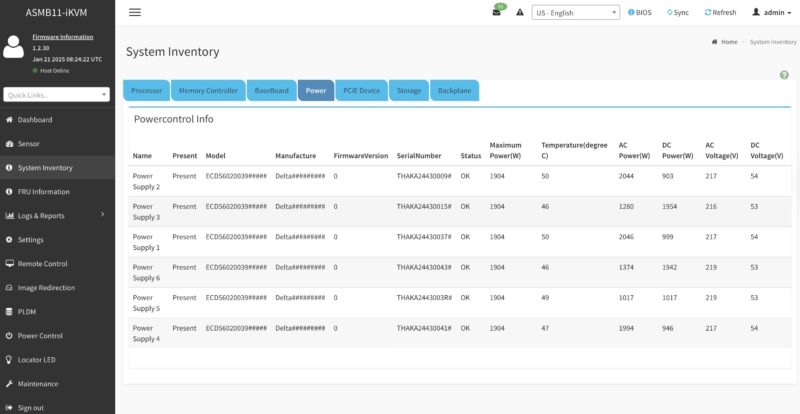
Task: Open Dashboard from the sidebar
Action: pyautogui.click(x=34, y=119)
